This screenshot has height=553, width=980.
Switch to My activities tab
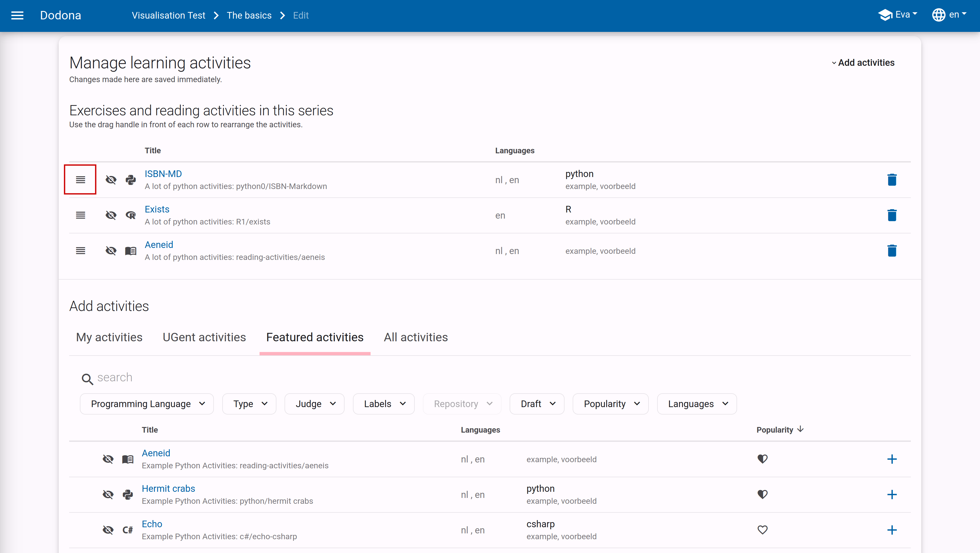[x=109, y=337]
